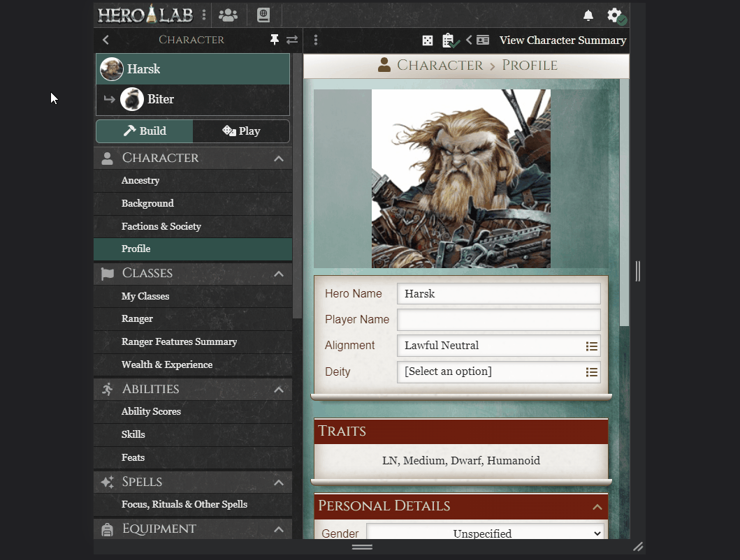Switch to Play mode

pos(241,131)
